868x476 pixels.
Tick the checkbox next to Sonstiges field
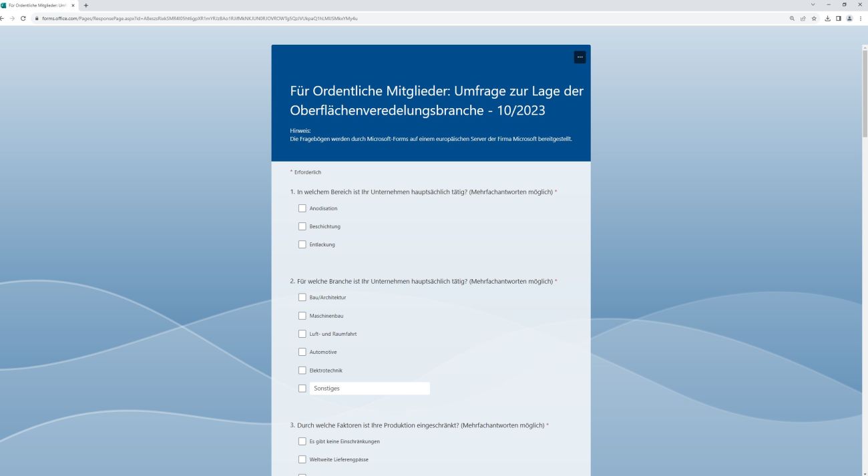pos(302,388)
